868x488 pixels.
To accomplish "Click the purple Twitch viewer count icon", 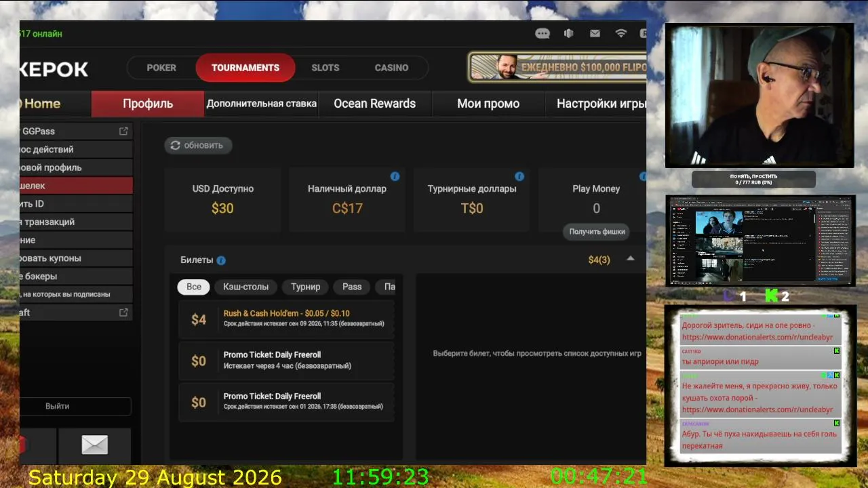I will click(x=729, y=296).
